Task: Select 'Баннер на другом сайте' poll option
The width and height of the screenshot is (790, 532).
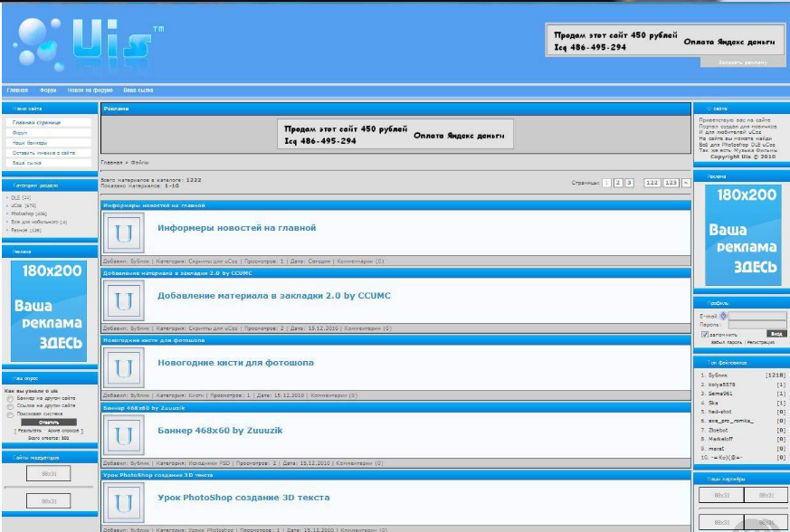Action: point(10,398)
